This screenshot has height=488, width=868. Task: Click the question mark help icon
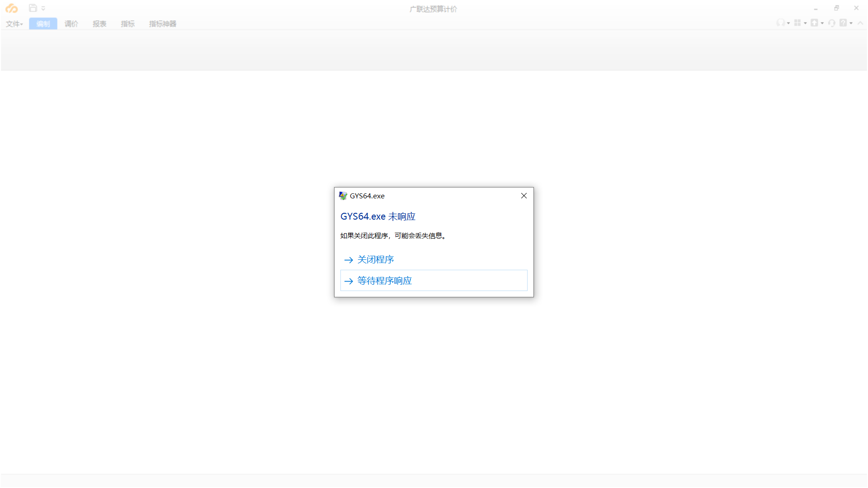click(x=843, y=23)
